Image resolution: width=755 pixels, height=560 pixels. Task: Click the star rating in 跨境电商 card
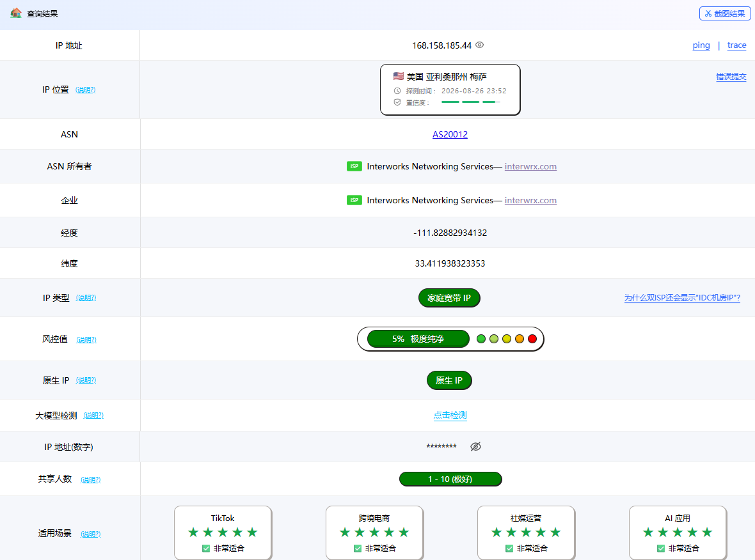click(374, 532)
